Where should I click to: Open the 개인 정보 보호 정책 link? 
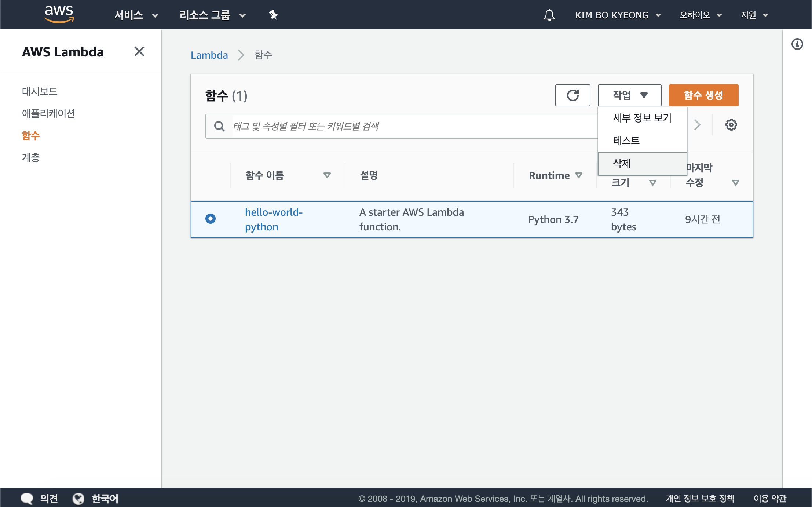tap(700, 498)
